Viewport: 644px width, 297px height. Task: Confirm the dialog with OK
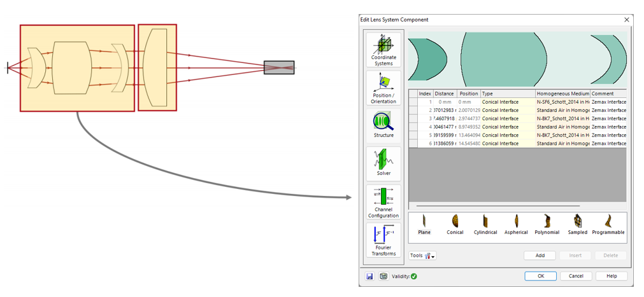coord(541,276)
